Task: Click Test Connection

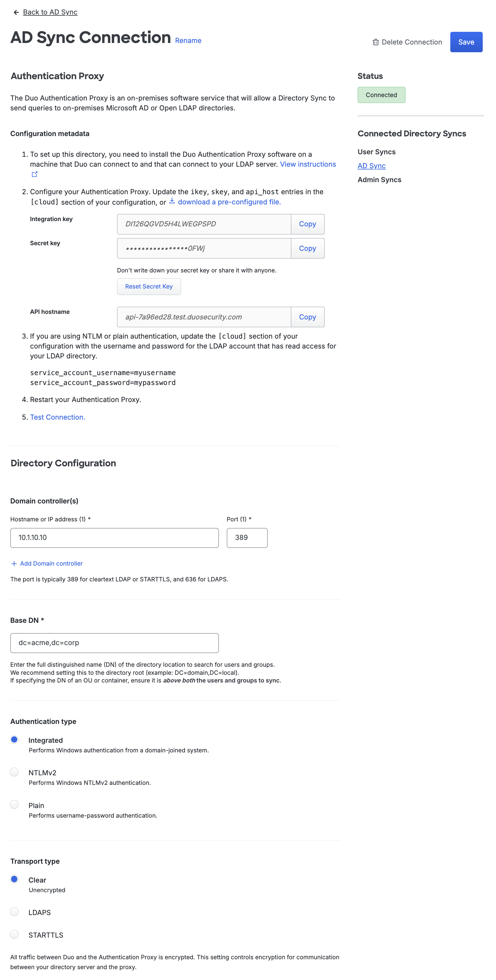Action: click(57, 417)
